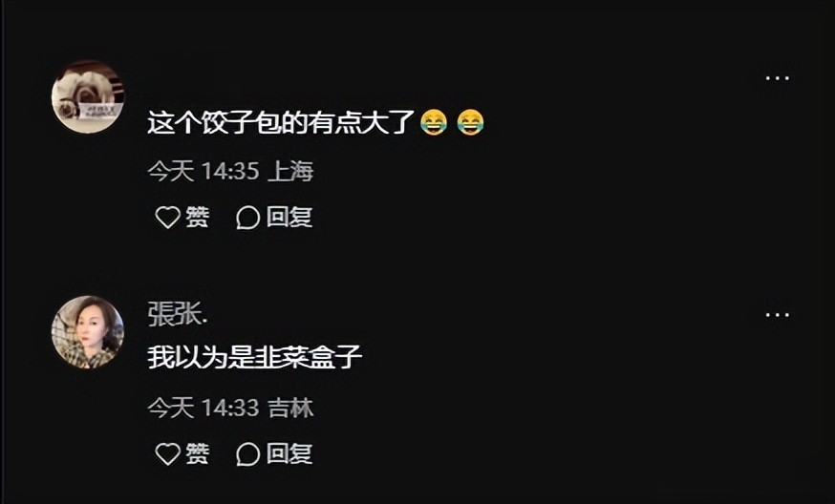
Task: Click the second laughing-crying emoji
Action: (471, 122)
